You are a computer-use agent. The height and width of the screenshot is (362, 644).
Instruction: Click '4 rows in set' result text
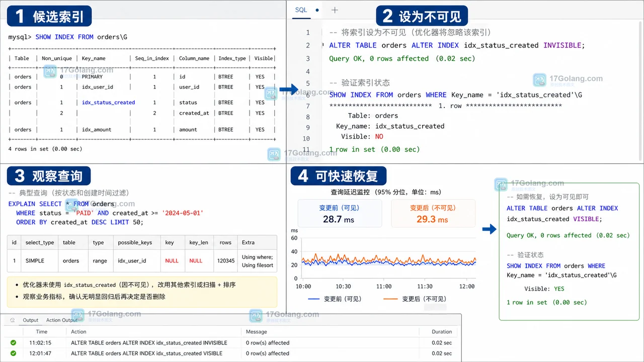[x=45, y=149]
